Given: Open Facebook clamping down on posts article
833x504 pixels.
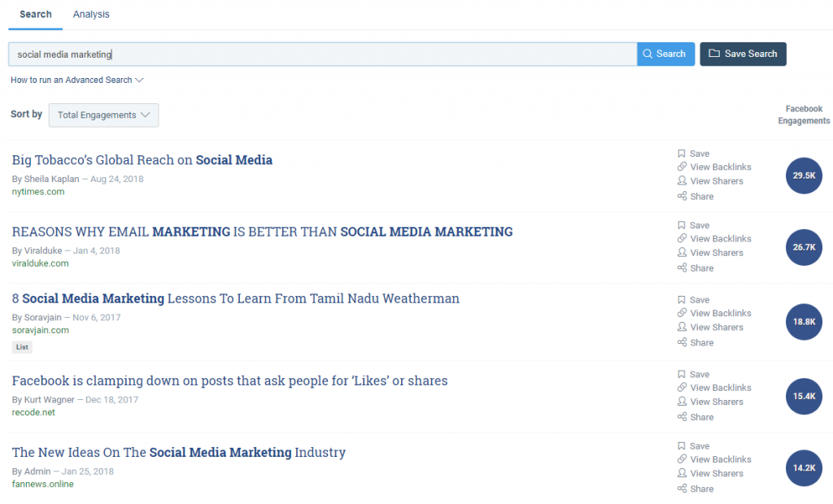Looking at the screenshot, I should click(x=229, y=380).
